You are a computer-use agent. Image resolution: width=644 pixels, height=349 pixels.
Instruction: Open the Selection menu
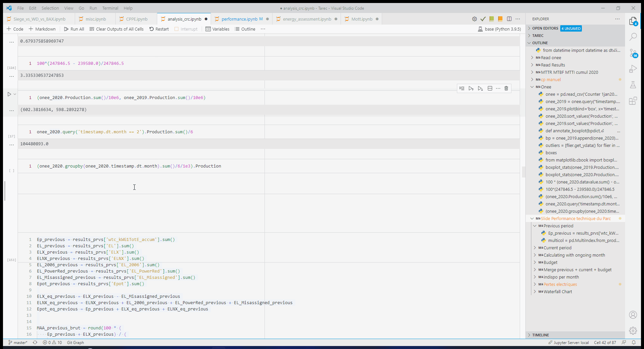pyautogui.click(x=50, y=8)
